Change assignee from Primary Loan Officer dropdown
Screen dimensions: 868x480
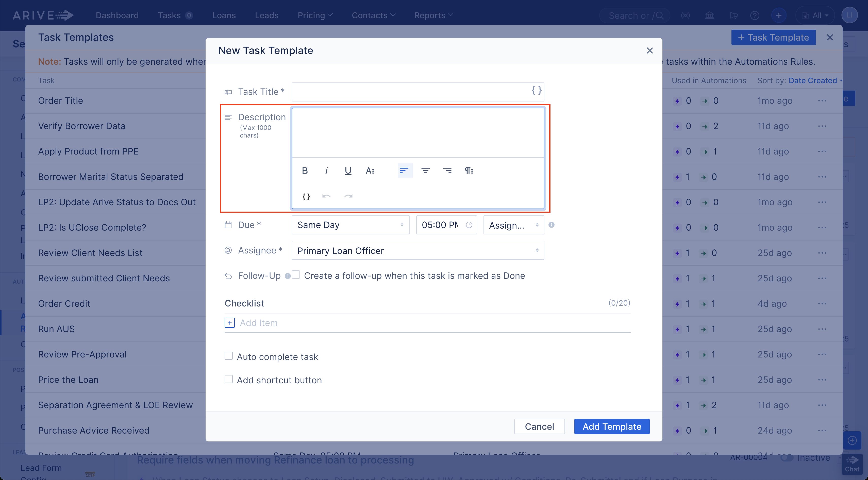point(418,250)
